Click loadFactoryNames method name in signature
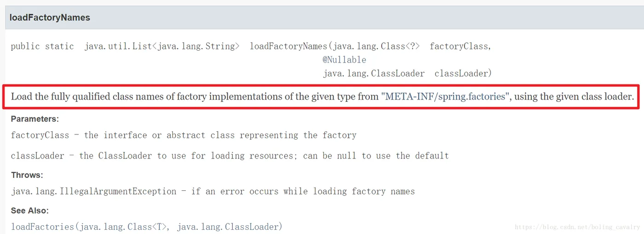 point(288,47)
